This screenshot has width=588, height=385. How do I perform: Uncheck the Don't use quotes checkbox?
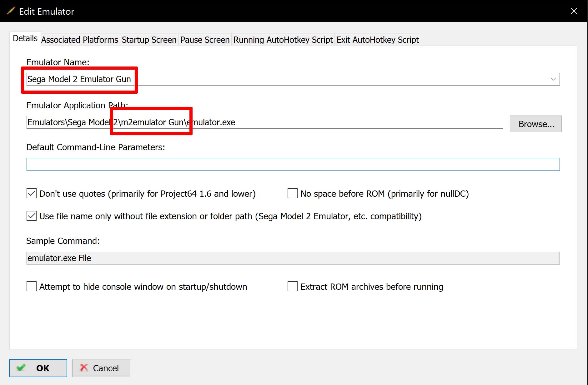(x=32, y=194)
